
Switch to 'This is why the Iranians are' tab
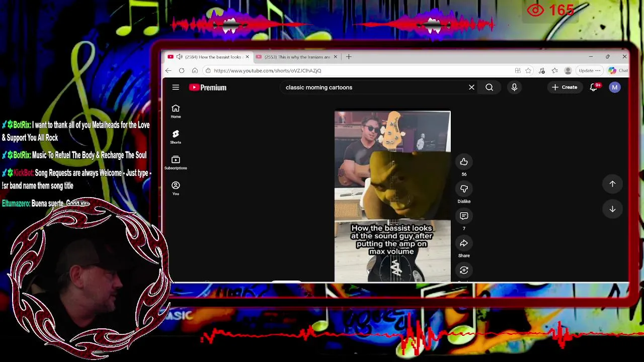(x=297, y=57)
